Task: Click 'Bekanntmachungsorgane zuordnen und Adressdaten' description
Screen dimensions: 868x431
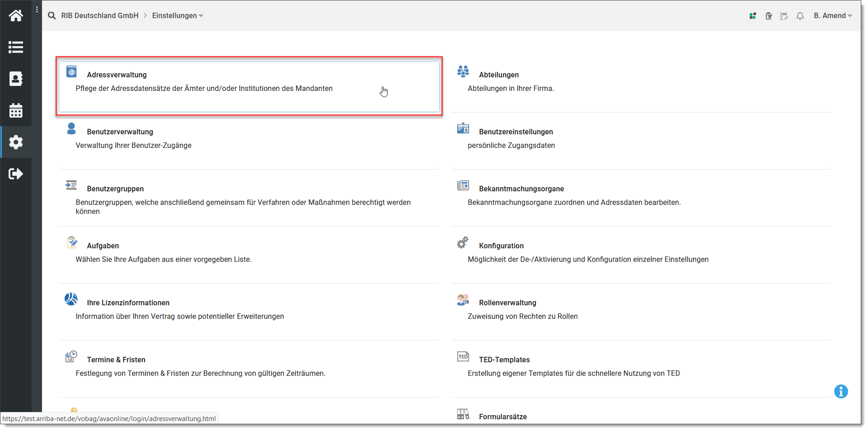Action: click(x=574, y=202)
